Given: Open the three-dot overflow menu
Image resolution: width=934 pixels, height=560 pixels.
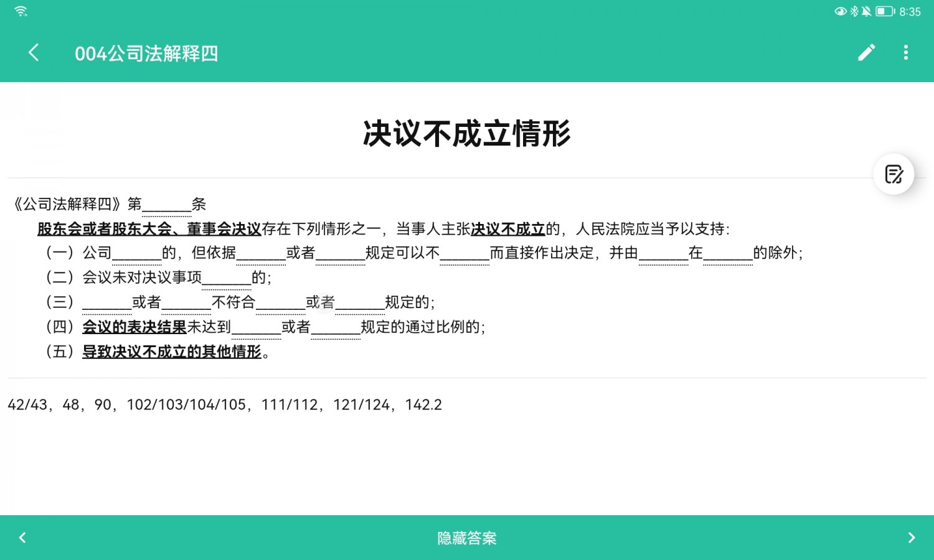Looking at the screenshot, I should pos(905,53).
